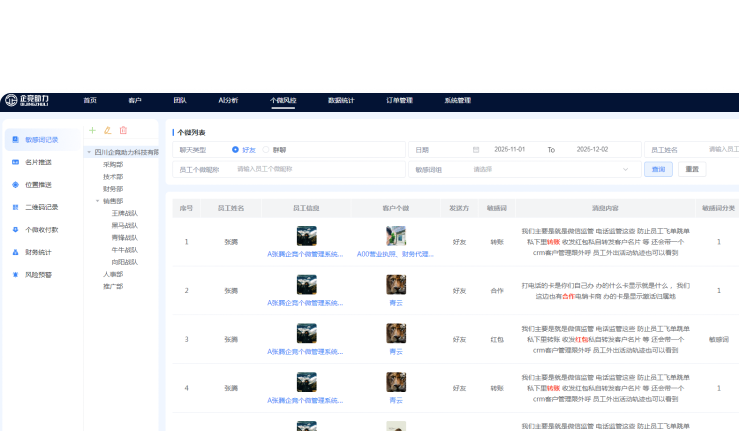Select the 好友 radio button
The image size is (739, 431).
236,149
